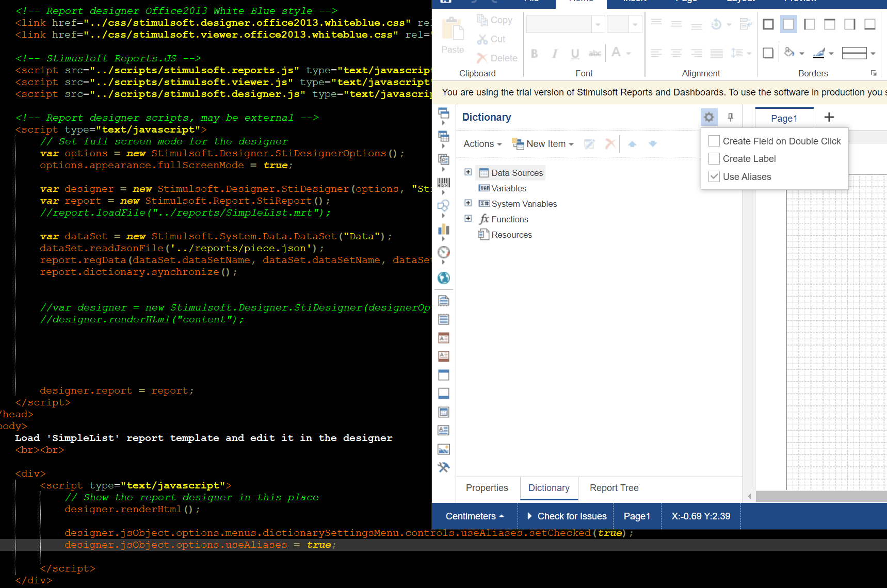887x588 pixels.
Task: Click Page1 in status bar
Action: 637,516
